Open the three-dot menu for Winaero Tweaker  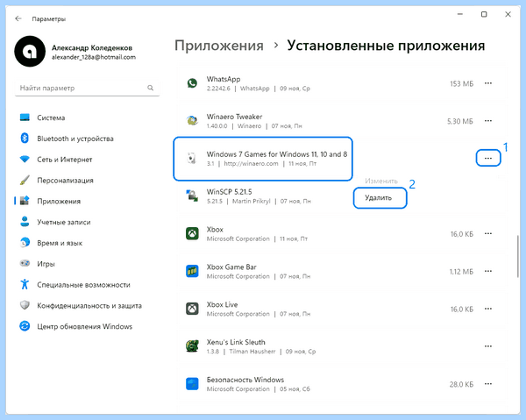coord(488,121)
